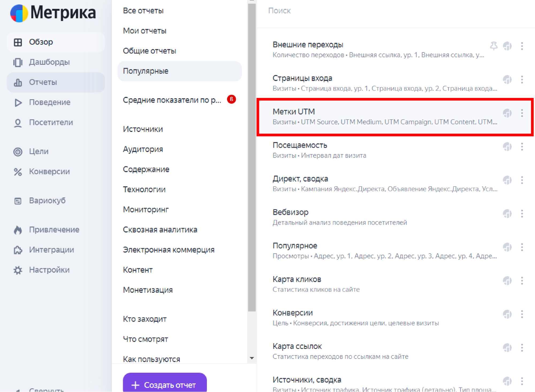Click chart icon for Карта кликов
Image resolution: width=535 pixels, height=392 pixels.
pos(507,281)
